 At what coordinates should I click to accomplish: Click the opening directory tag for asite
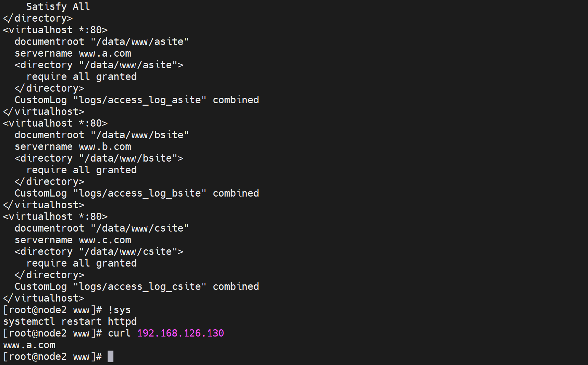coord(99,65)
